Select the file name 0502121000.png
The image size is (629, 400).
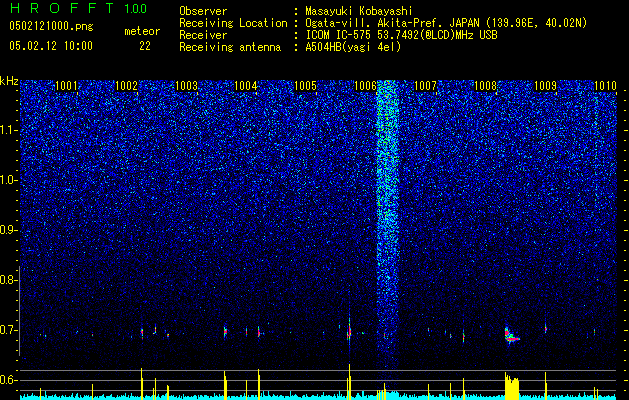click(51, 27)
